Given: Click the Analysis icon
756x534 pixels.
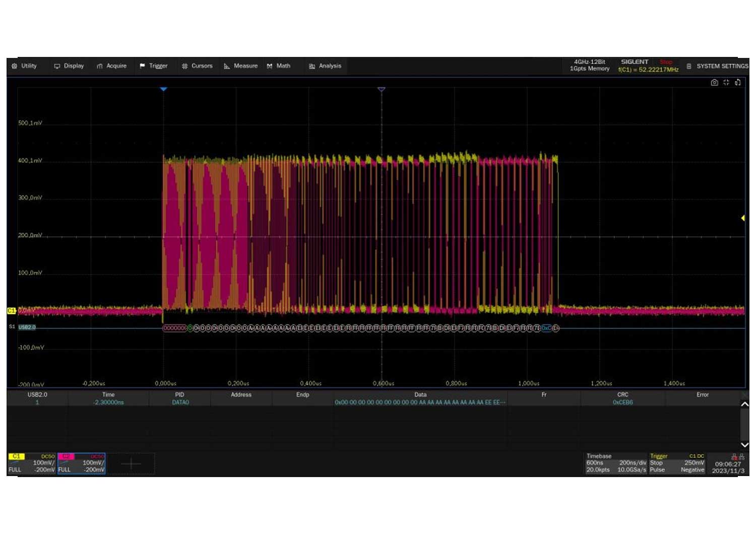Looking at the screenshot, I should point(312,66).
